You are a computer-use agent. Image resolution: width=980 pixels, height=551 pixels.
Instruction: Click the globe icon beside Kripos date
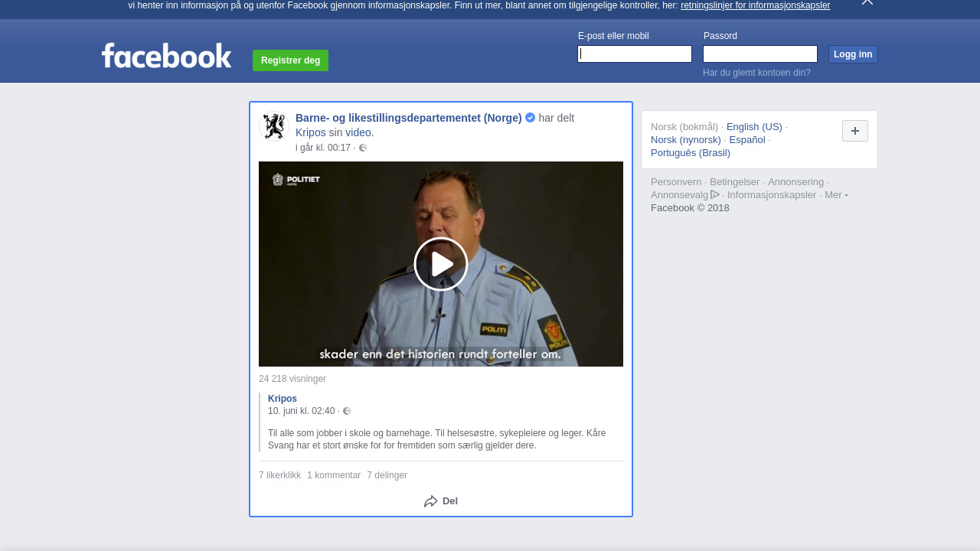[347, 411]
